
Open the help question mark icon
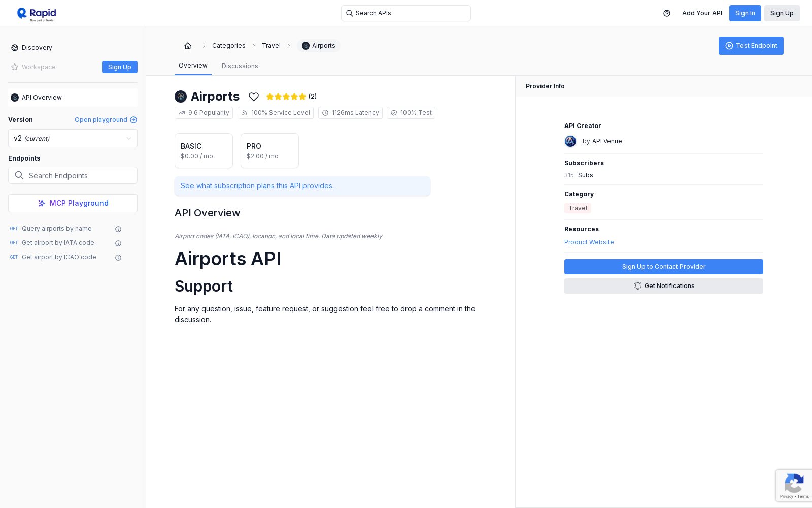pyautogui.click(x=667, y=13)
